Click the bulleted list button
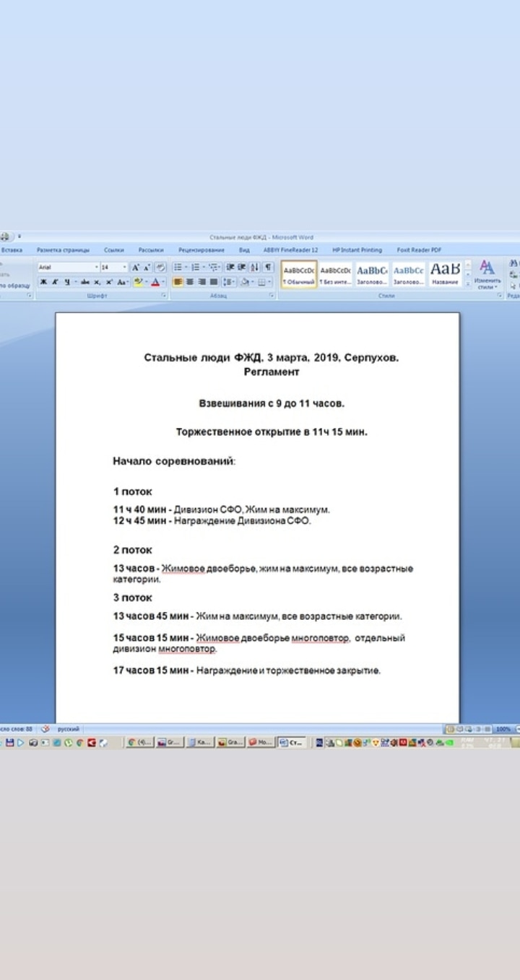The image size is (520, 980). (178, 267)
